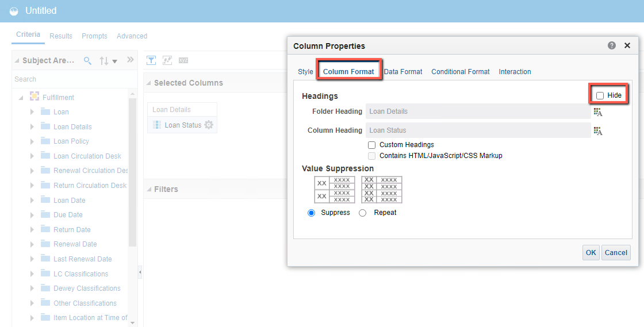Click the Loan Policy folder icon
644x327 pixels.
pyautogui.click(x=45, y=141)
